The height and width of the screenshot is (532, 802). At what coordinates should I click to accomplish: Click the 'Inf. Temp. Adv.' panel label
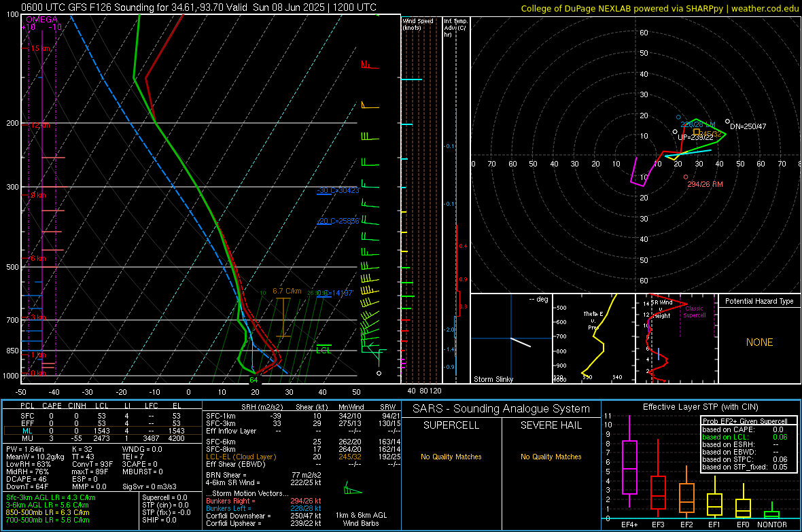(x=455, y=28)
